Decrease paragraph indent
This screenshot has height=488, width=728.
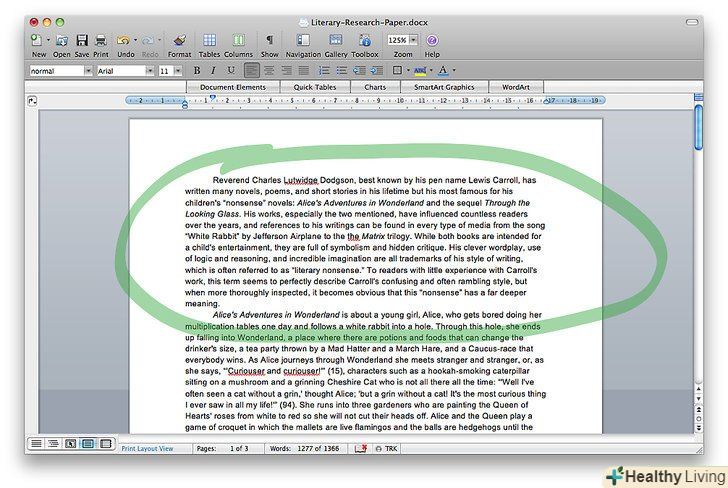click(x=359, y=71)
